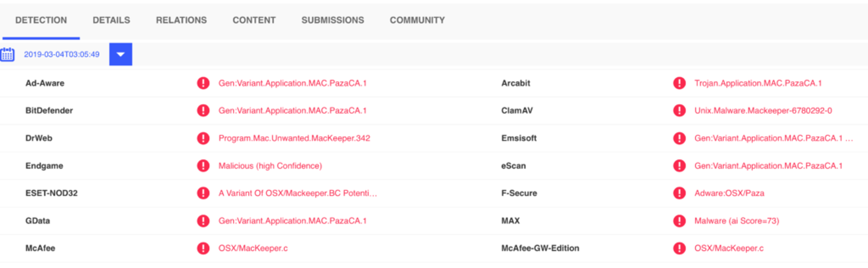The width and height of the screenshot is (868, 268).
Task: Click the alert icon in F-Secure row
Action: coord(679,193)
